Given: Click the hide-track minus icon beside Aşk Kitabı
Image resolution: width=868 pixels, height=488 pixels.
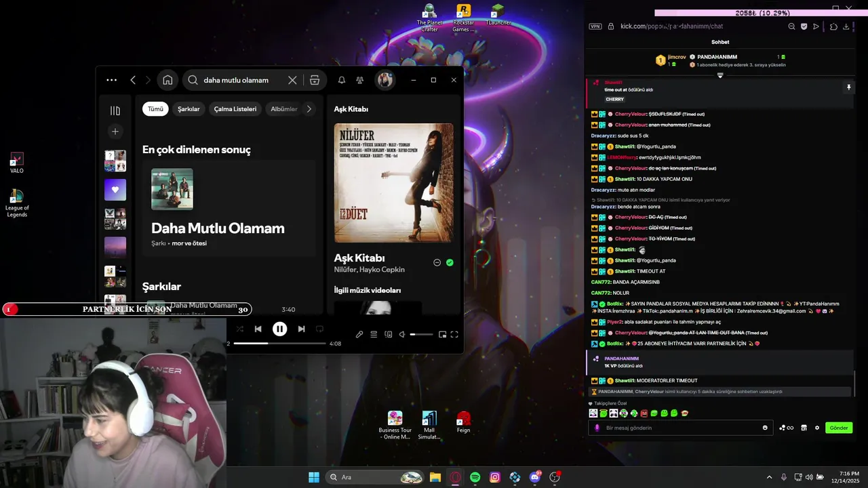Looking at the screenshot, I should (x=437, y=262).
